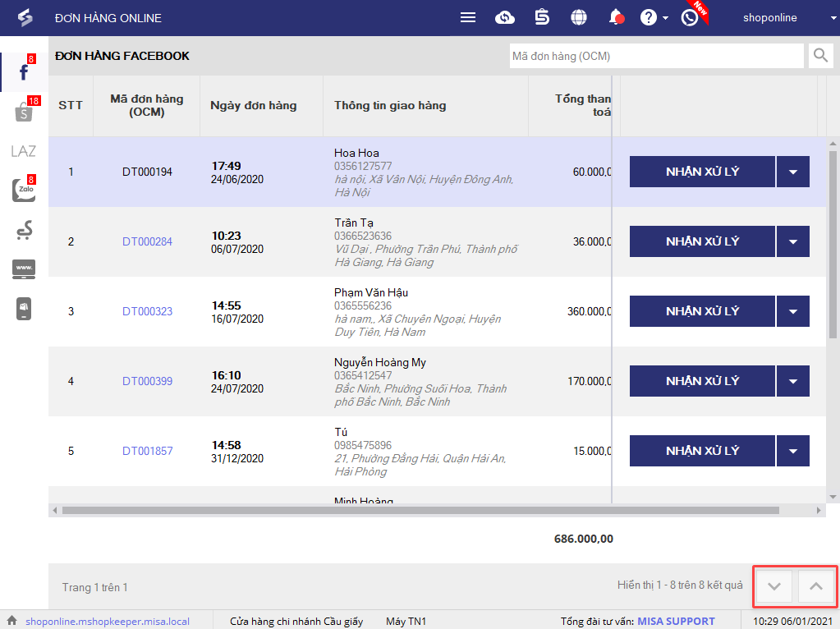Open the Shopee orders channel
Viewport: 840px width, 629px height.
coord(24,112)
